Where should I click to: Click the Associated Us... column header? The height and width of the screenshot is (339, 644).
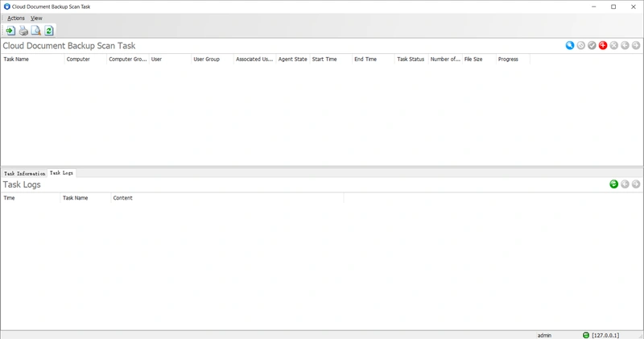click(255, 59)
